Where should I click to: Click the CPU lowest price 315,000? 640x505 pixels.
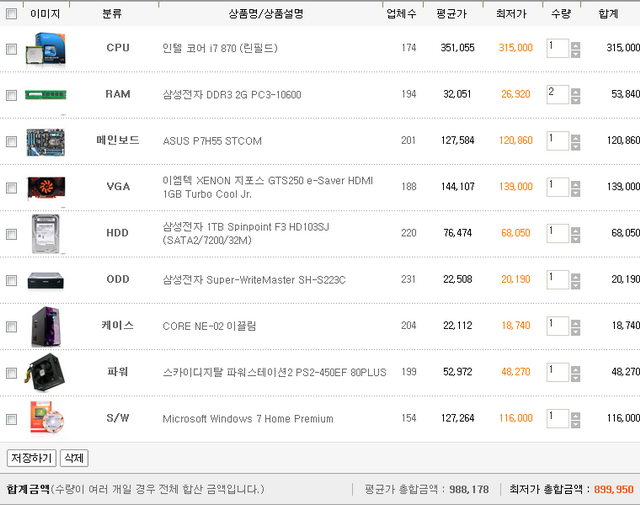(516, 48)
